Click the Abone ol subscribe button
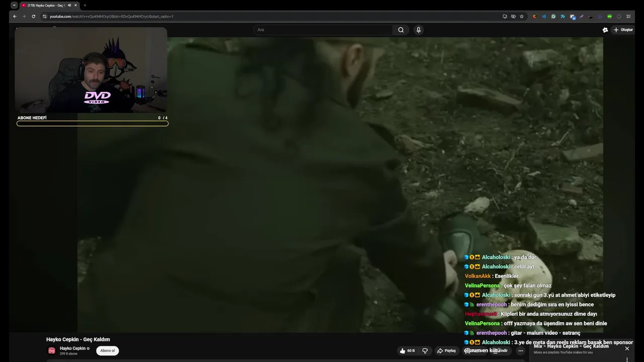The width and height of the screenshot is (644, 362). coord(107,350)
